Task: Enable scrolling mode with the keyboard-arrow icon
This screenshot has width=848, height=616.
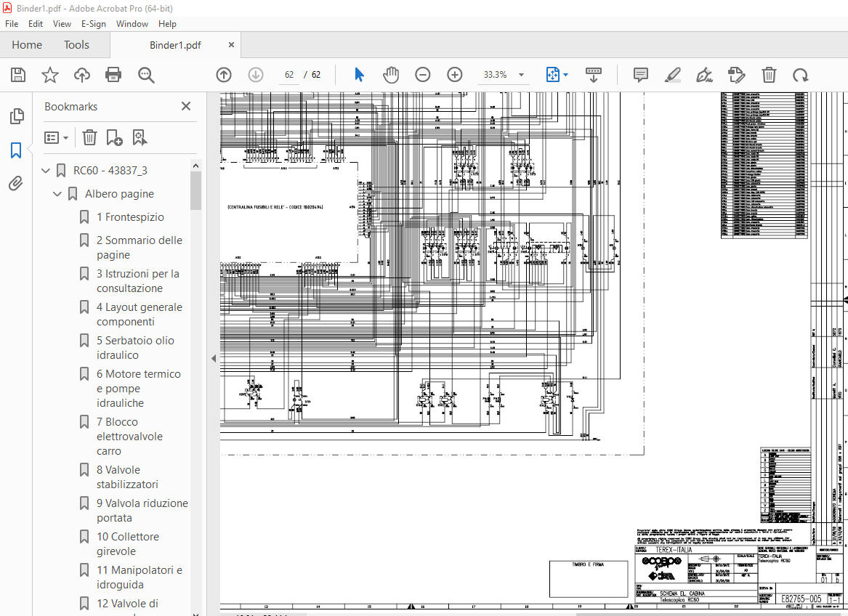Action: point(593,75)
